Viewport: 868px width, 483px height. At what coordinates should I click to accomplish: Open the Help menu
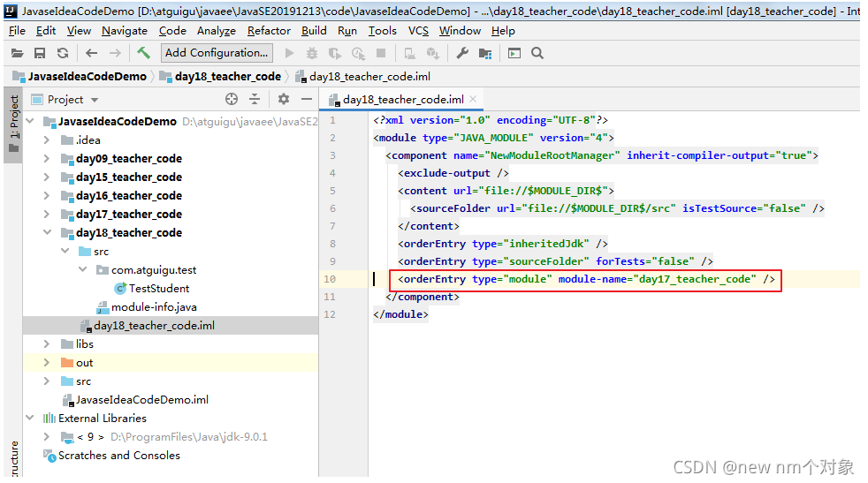[x=503, y=31]
